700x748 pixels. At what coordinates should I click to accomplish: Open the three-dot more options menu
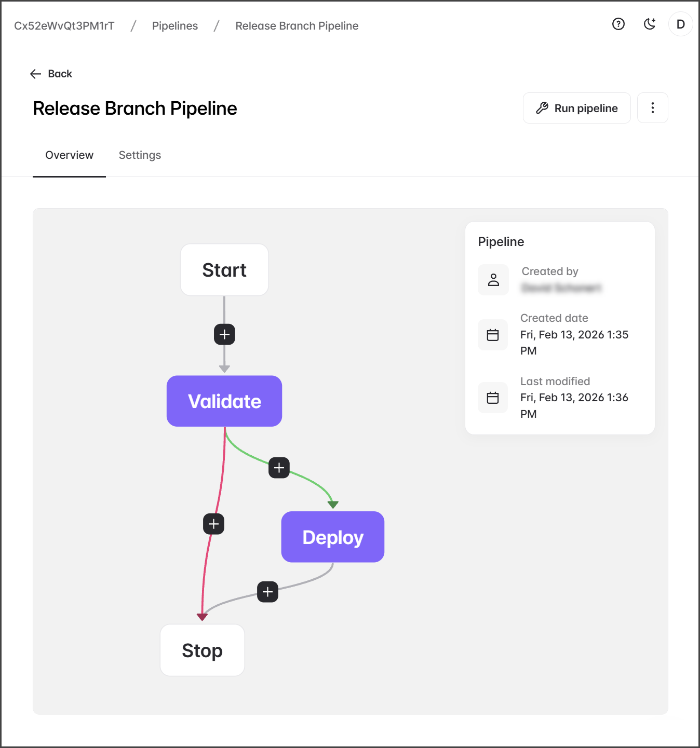click(652, 108)
